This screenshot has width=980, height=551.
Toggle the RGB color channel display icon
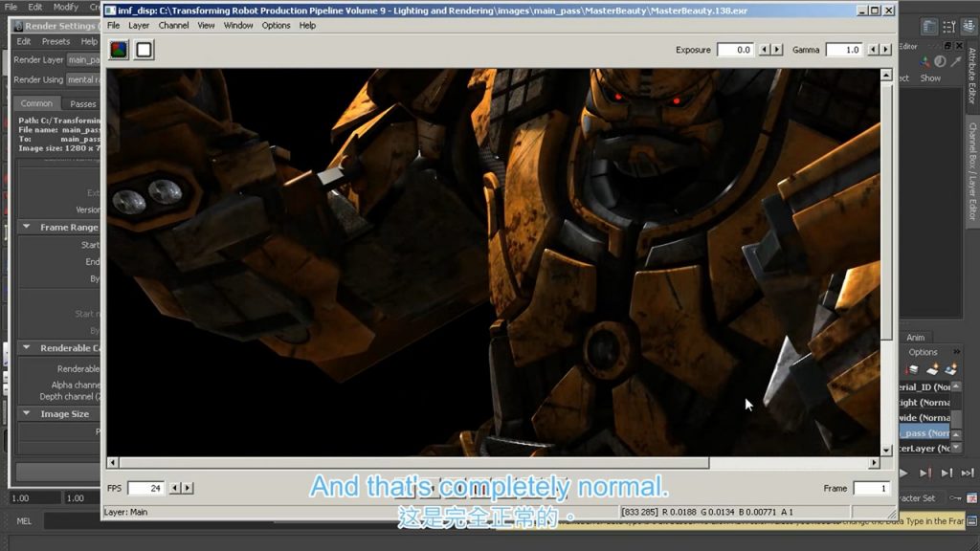[x=119, y=50]
